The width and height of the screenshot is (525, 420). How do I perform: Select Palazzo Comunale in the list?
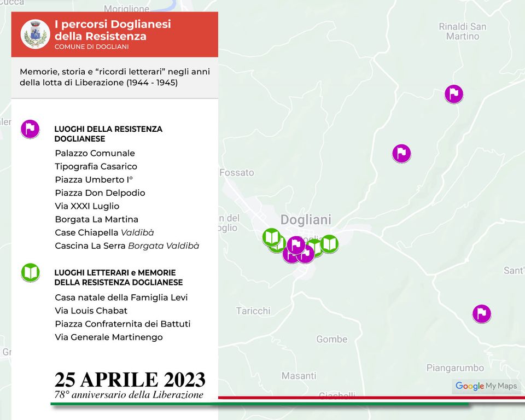(x=95, y=153)
